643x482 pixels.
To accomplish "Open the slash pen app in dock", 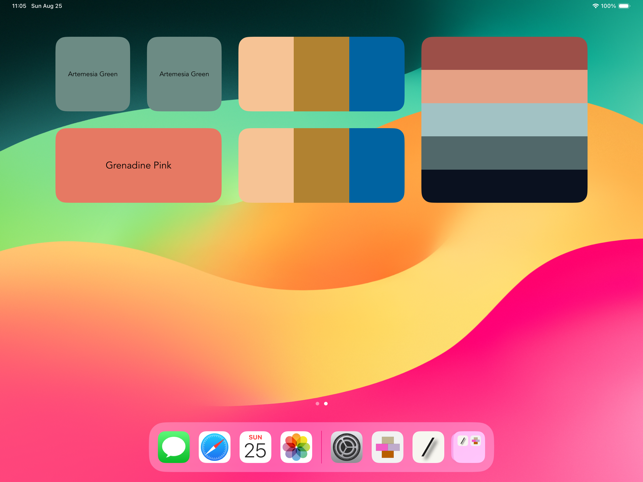I will coord(428,447).
